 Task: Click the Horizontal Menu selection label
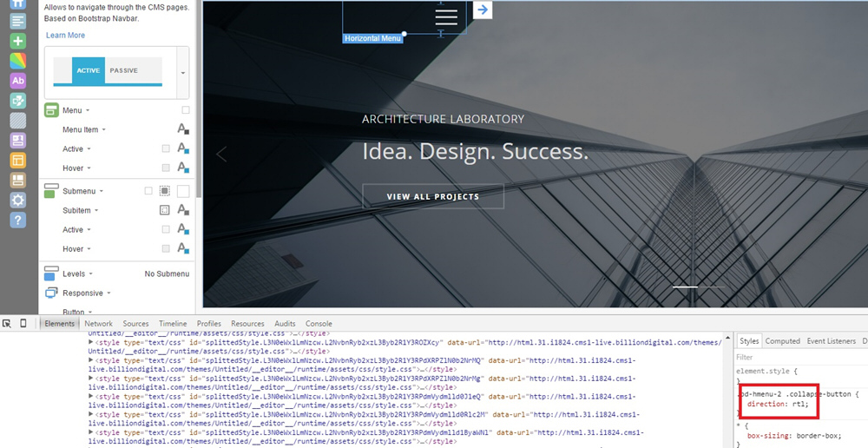coord(372,38)
